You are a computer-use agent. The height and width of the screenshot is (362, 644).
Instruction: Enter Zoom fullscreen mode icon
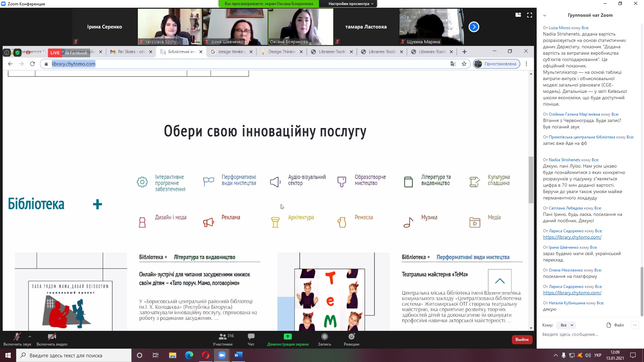[530, 15]
